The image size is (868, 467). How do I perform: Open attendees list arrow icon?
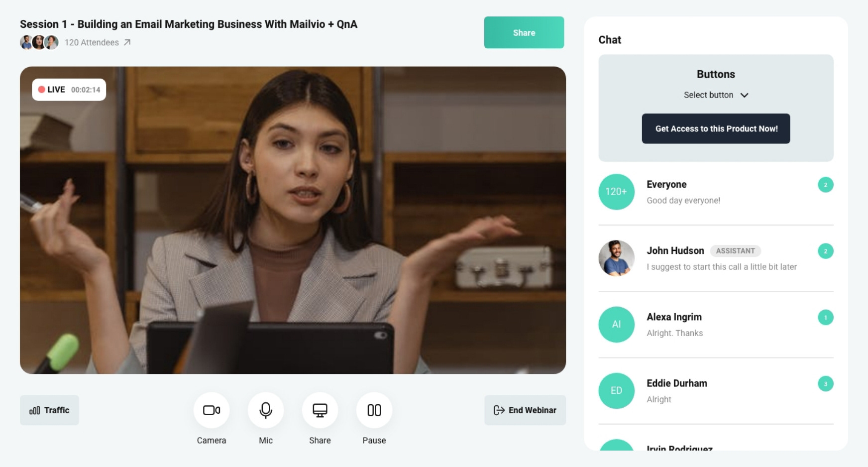point(127,42)
